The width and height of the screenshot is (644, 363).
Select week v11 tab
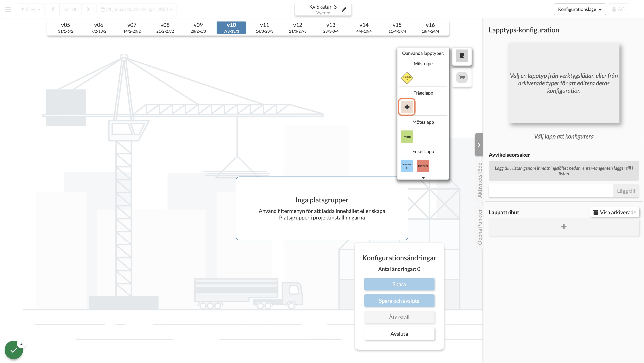264,27
